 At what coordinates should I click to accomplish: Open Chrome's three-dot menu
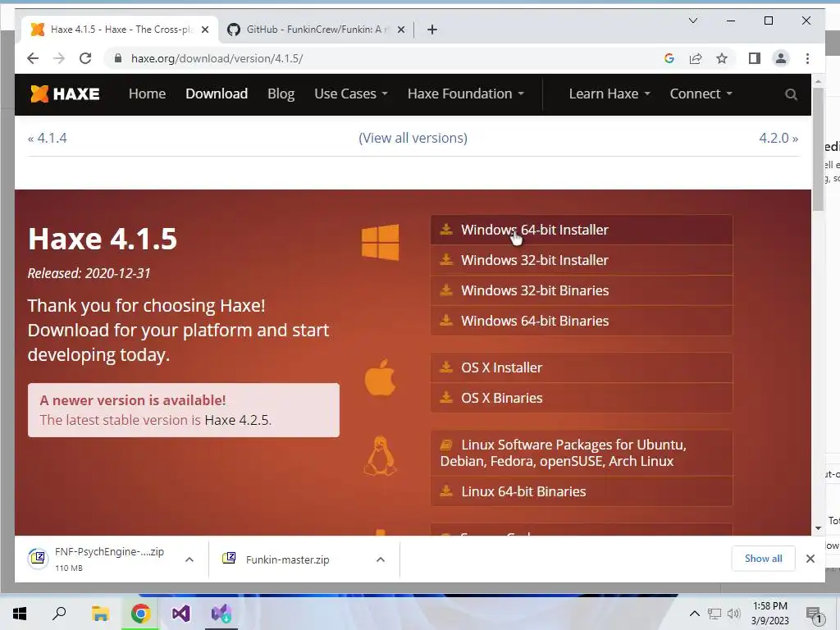(807, 58)
